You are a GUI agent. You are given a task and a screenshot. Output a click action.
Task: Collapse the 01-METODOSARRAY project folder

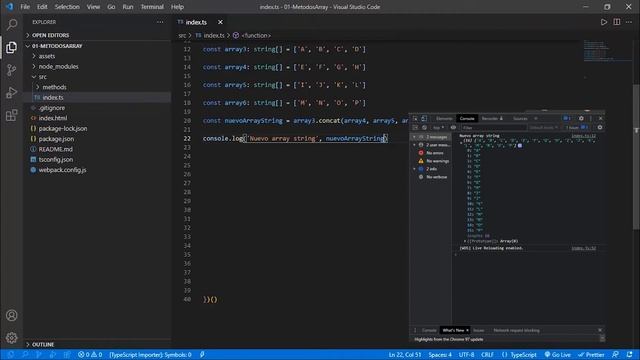click(57, 46)
